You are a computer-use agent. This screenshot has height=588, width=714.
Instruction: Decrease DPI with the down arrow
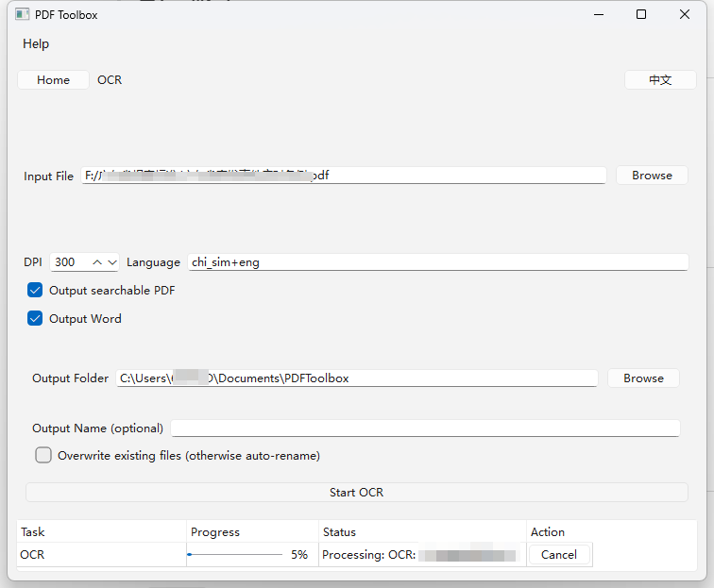pos(112,262)
